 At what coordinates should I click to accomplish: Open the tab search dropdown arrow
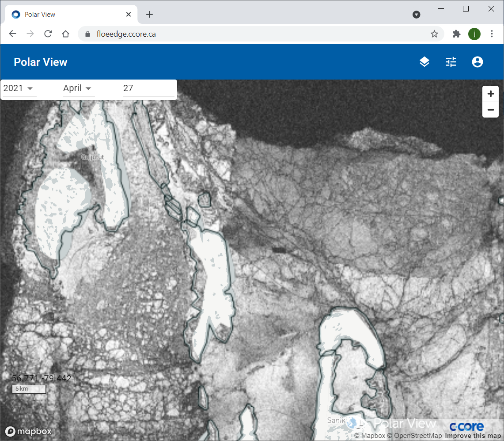click(416, 15)
